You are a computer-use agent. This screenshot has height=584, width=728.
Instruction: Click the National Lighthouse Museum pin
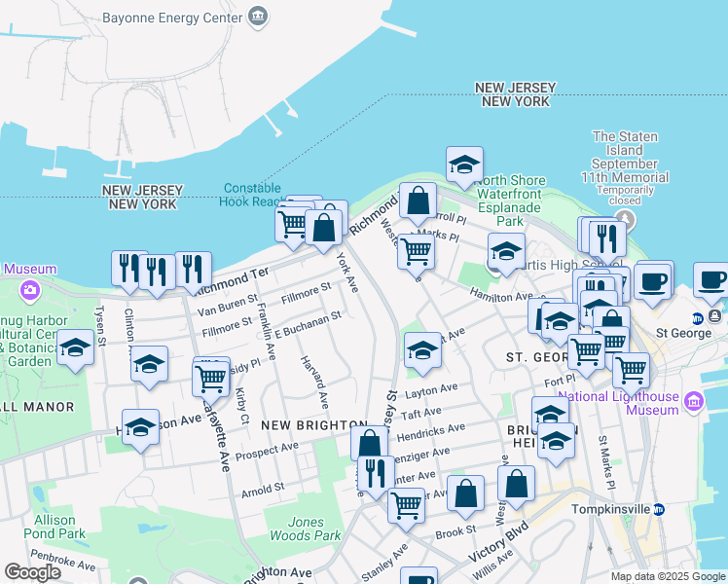[694, 402]
